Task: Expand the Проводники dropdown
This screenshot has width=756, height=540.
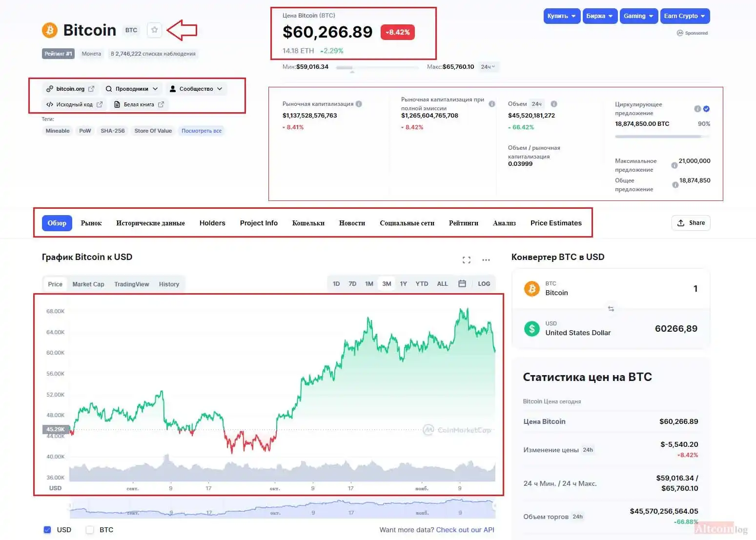Action: click(x=132, y=89)
